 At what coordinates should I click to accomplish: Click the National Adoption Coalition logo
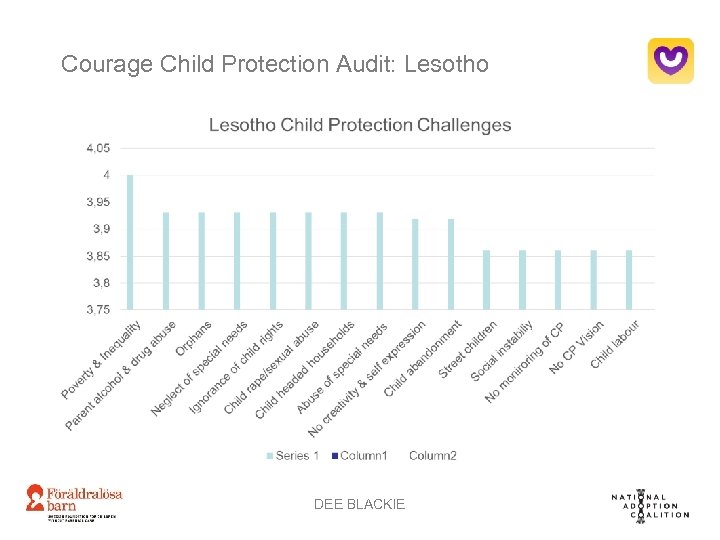coord(649,505)
